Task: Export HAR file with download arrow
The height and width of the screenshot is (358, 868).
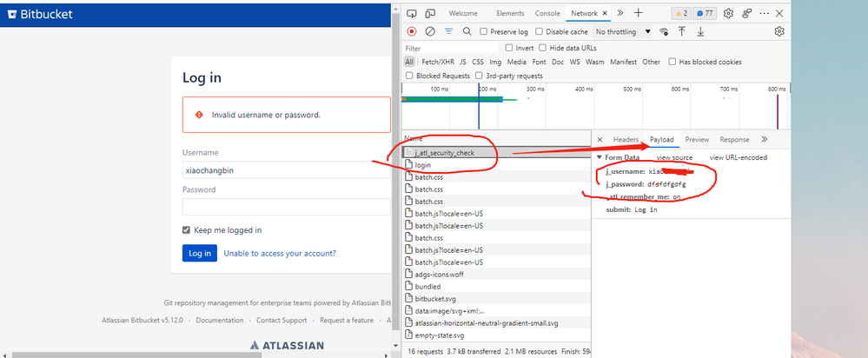Action: (x=700, y=31)
